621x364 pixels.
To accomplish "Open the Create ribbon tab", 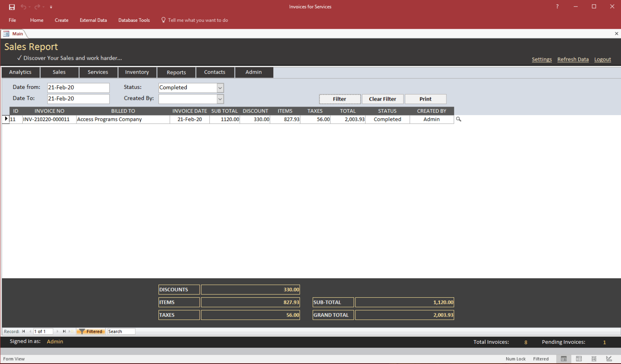I will click(61, 20).
